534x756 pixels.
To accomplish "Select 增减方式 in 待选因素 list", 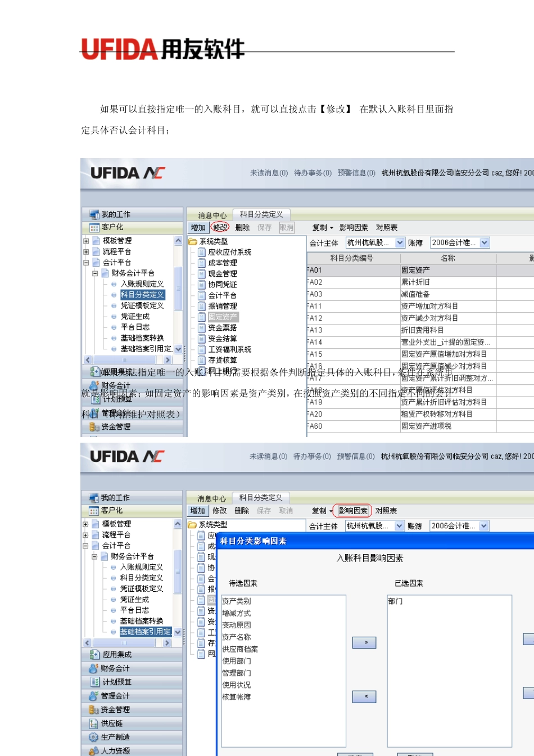I will tap(237, 613).
